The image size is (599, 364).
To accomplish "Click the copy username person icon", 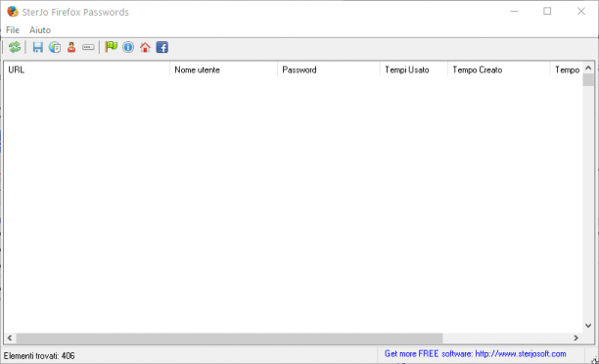I will (71, 47).
